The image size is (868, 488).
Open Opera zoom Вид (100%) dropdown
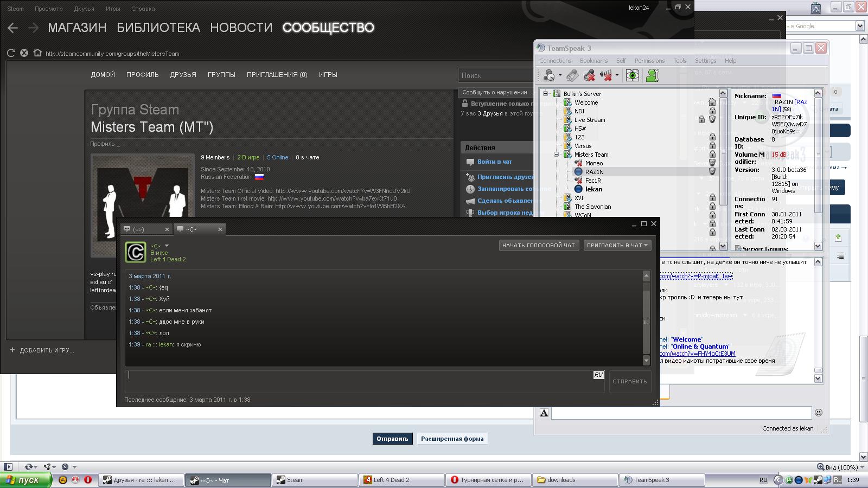tap(840, 467)
